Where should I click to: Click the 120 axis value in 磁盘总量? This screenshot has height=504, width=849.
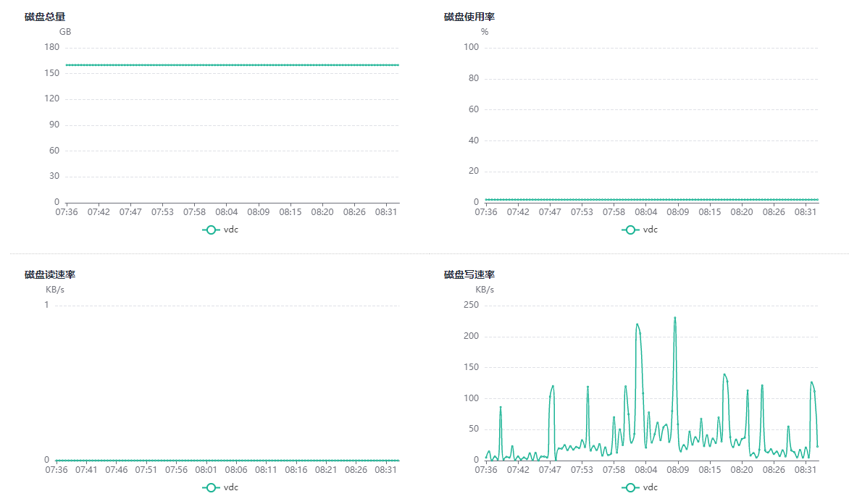point(52,98)
